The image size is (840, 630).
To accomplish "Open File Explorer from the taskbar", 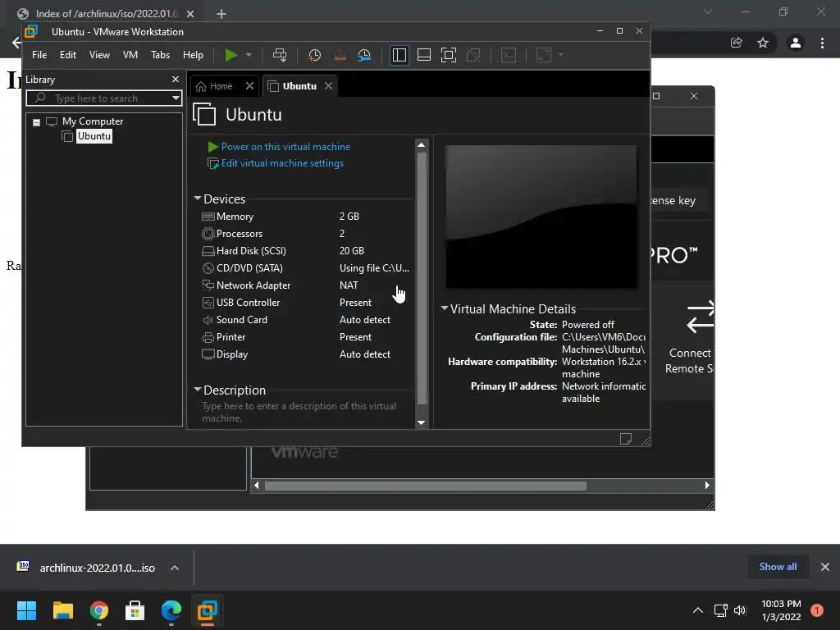I will [62, 610].
